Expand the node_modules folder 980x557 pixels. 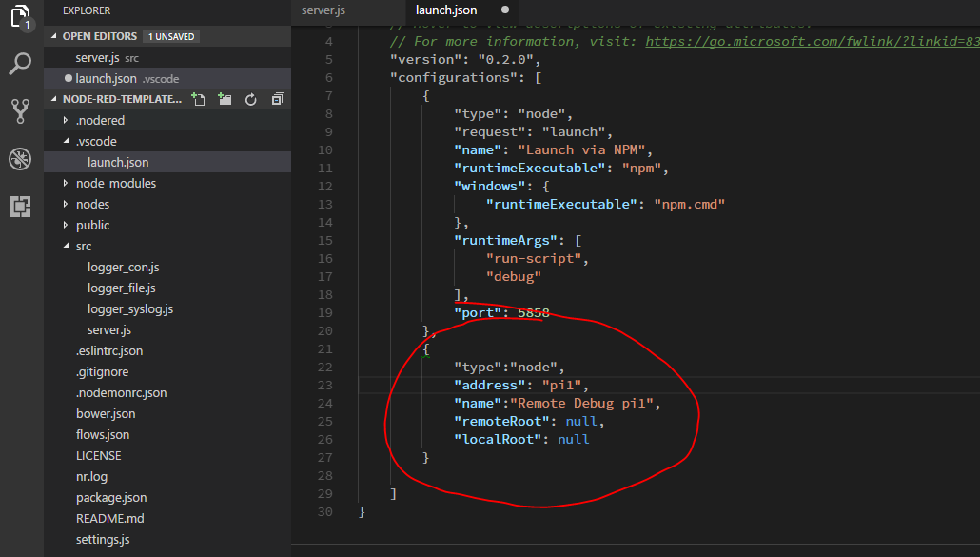coord(115,183)
